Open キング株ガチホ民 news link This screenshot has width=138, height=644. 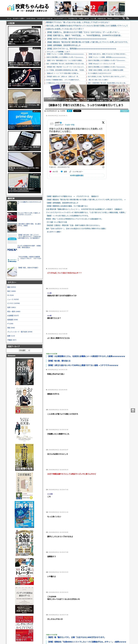tap(57, 222)
